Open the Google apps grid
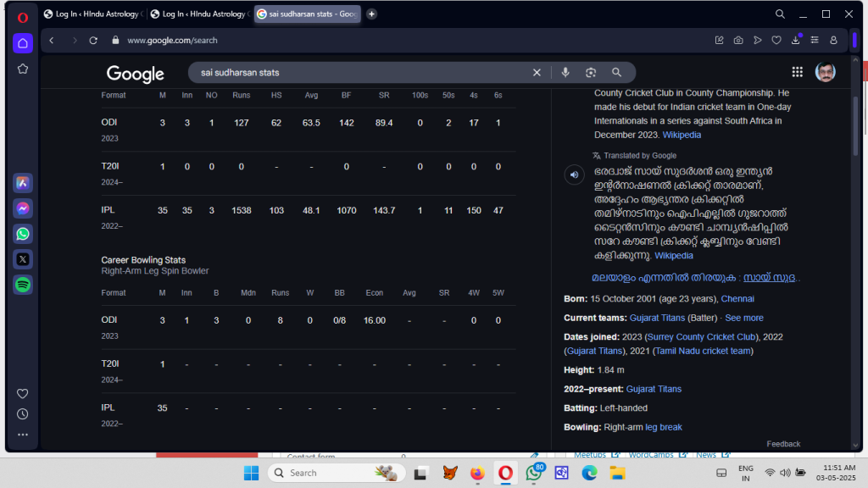The width and height of the screenshot is (868, 488). (x=797, y=72)
